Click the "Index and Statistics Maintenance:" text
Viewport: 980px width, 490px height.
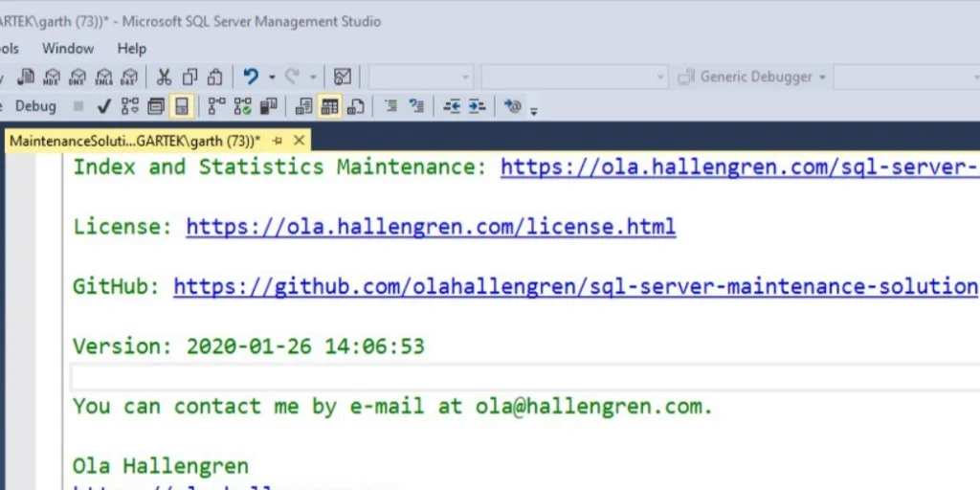point(280,167)
